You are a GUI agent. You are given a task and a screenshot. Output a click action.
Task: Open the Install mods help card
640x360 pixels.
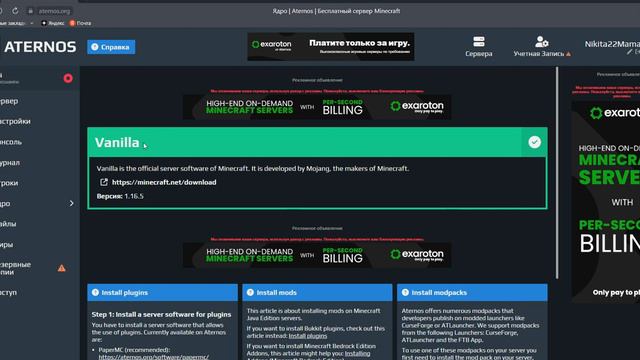317,292
